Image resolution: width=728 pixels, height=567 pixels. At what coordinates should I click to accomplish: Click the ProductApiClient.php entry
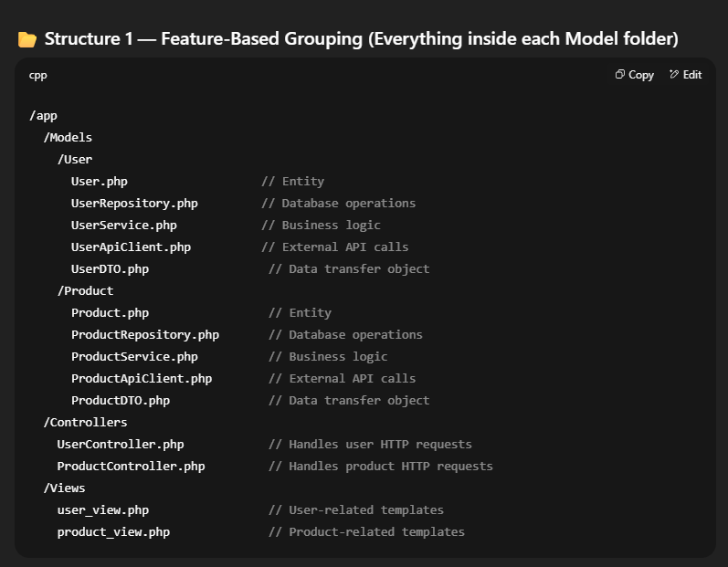click(142, 379)
